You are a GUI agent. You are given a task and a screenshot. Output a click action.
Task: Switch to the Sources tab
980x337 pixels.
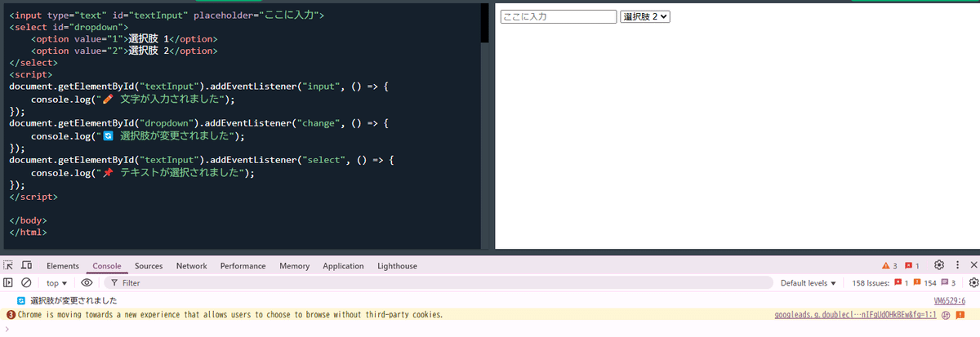pyautogui.click(x=149, y=266)
